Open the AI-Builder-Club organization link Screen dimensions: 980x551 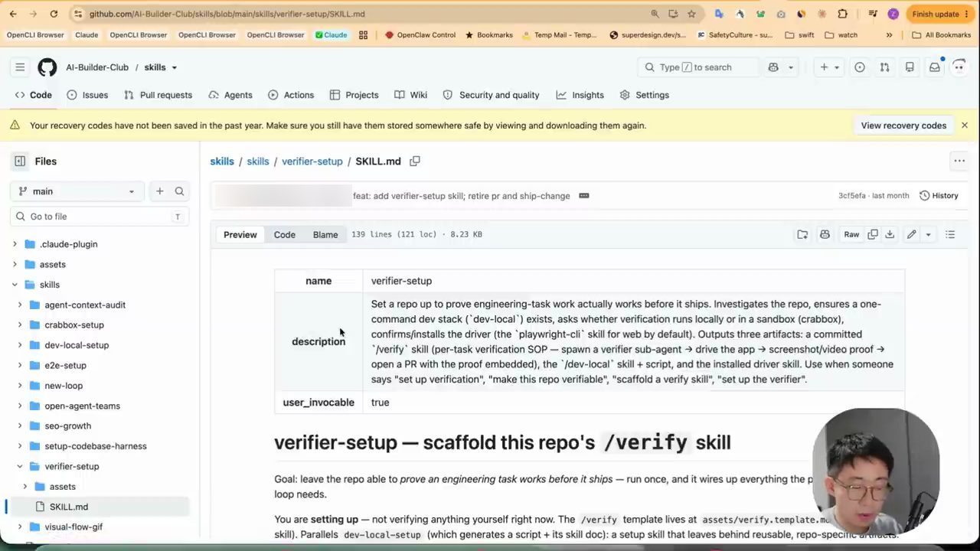[97, 67]
